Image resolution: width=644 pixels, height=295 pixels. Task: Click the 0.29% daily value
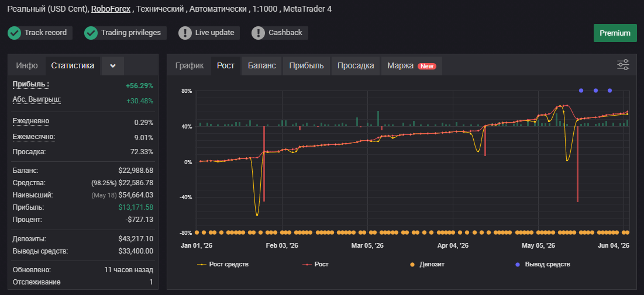[x=144, y=123]
